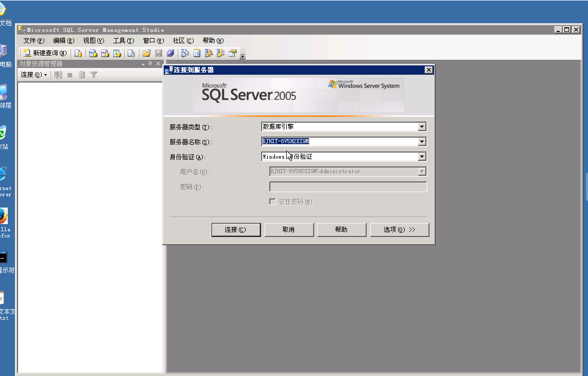This screenshot has height=376, width=588.
Task: Click the 取消 cancel button
Action: click(x=289, y=230)
